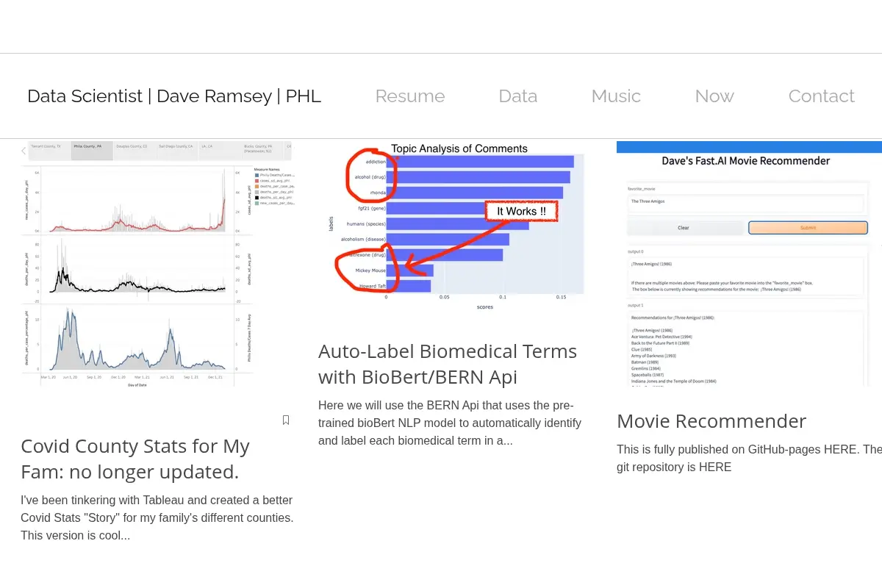Open the Music page

[x=616, y=96]
